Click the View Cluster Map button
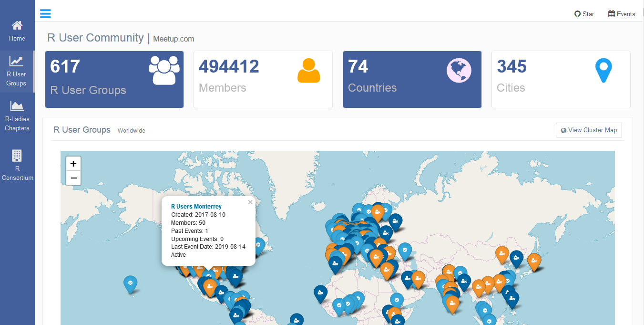This screenshot has width=644, height=325. point(589,130)
